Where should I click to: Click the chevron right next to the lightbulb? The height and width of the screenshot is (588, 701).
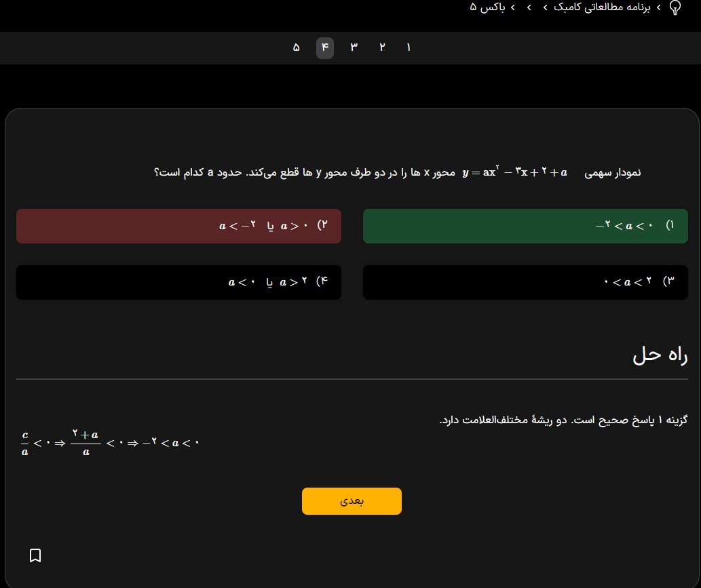coord(658,7)
